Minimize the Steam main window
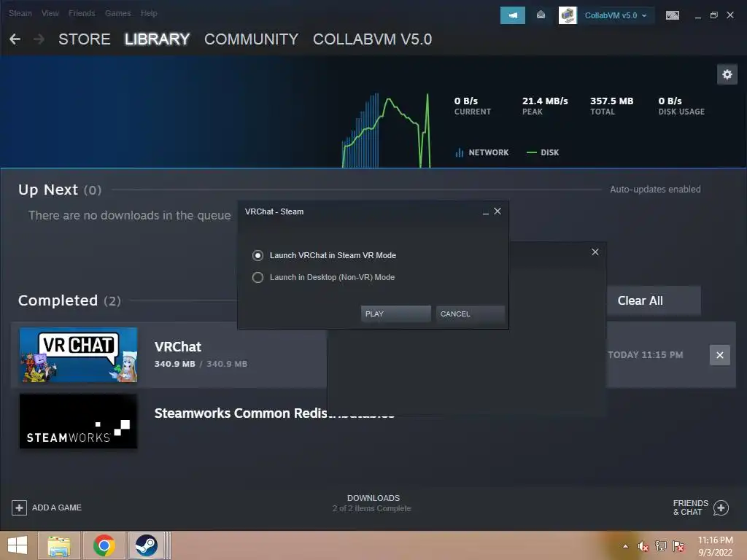The image size is (747, 560). point(698,16)
